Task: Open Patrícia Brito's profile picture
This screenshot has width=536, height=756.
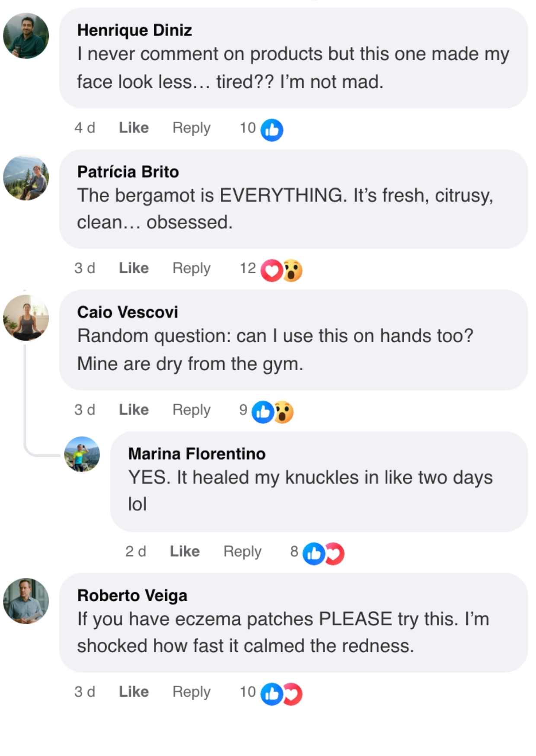Action: pyautogui.click(x=26, y=178)
